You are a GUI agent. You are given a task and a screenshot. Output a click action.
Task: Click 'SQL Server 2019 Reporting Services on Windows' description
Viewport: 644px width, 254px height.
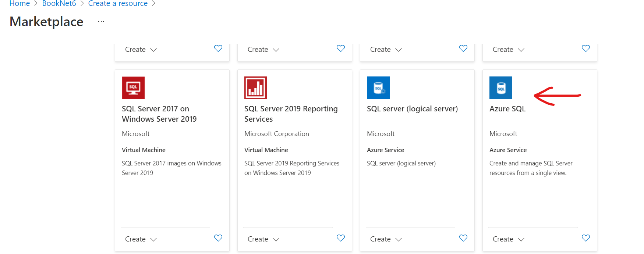tap(292, 168)
